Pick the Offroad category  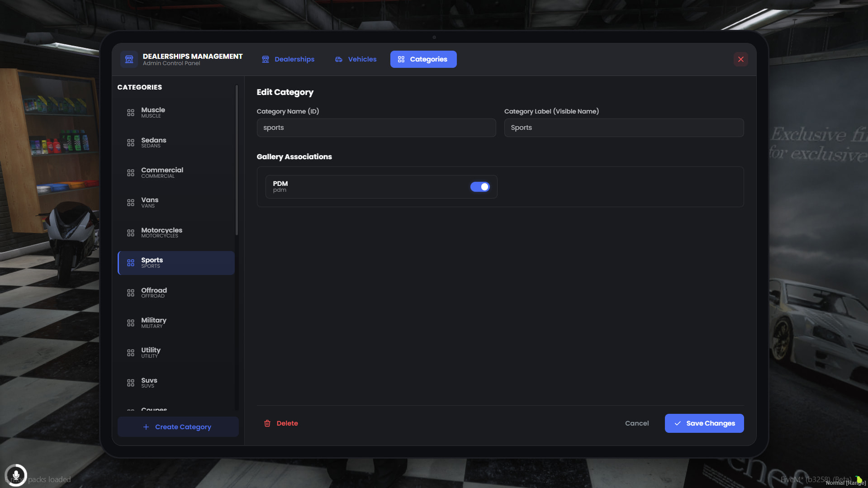click(176, 293)
